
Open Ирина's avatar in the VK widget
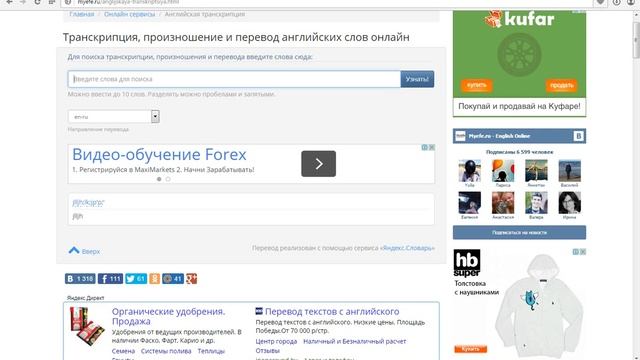coord(569,202)
